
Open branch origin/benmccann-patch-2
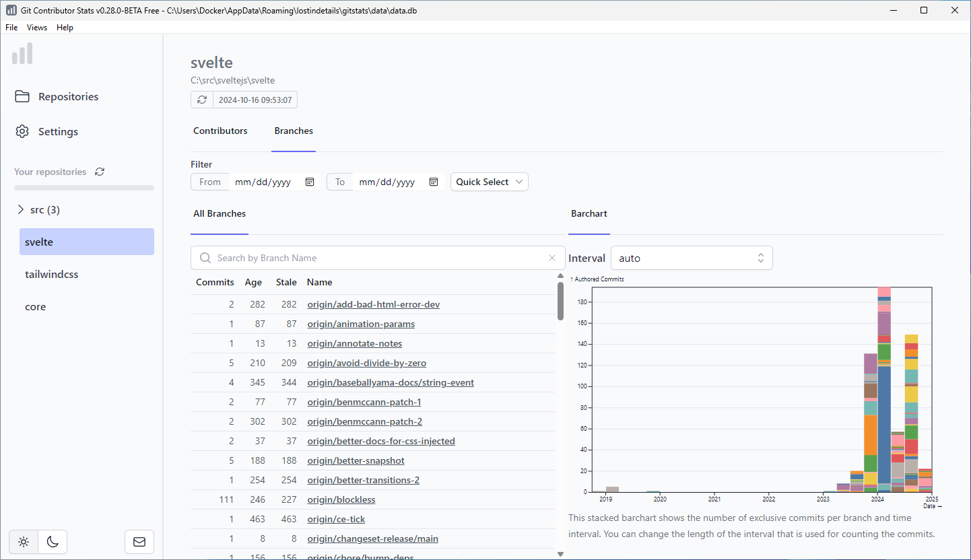[365, 421]
